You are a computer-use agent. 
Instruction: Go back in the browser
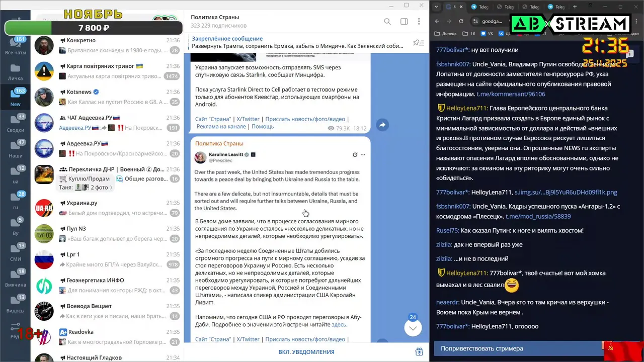pyautogui.click(x=437, y=21)
